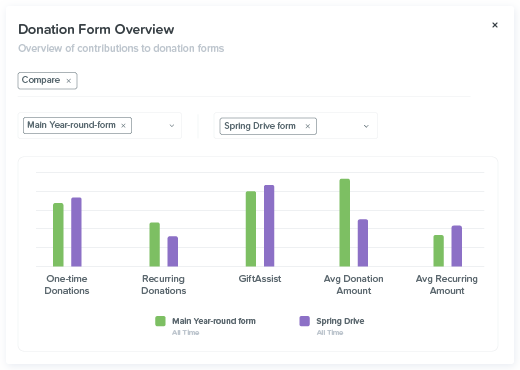
Task: Click GiftAssist axis label
Action: (x=260, y=279)
